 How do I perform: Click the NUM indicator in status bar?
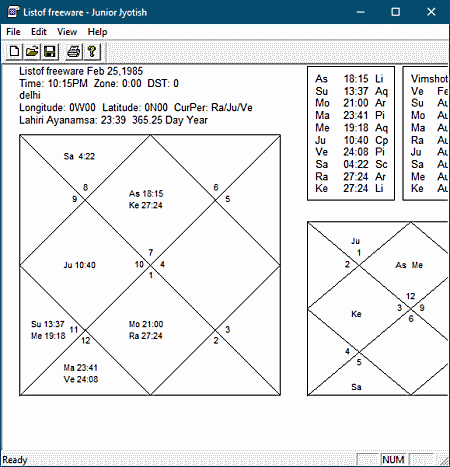[x=393, y=460]
